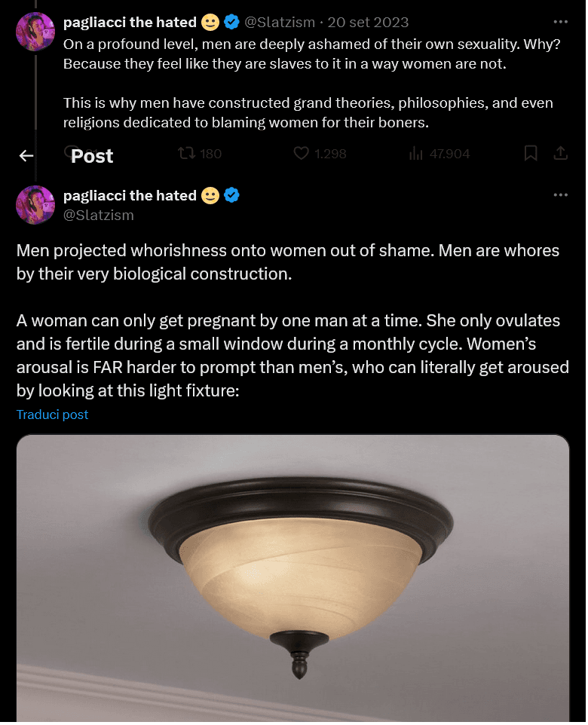Open main post author's profile avatar
Viewport: 588px width, 725px height.
coord(35,205)
